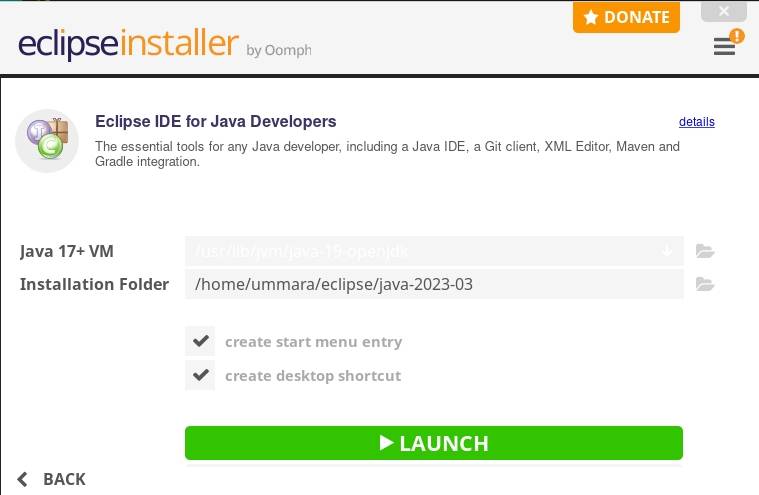Screen dimensions: 759x495
Task: Click the DONATE button
Action: [x=626, y=17]
